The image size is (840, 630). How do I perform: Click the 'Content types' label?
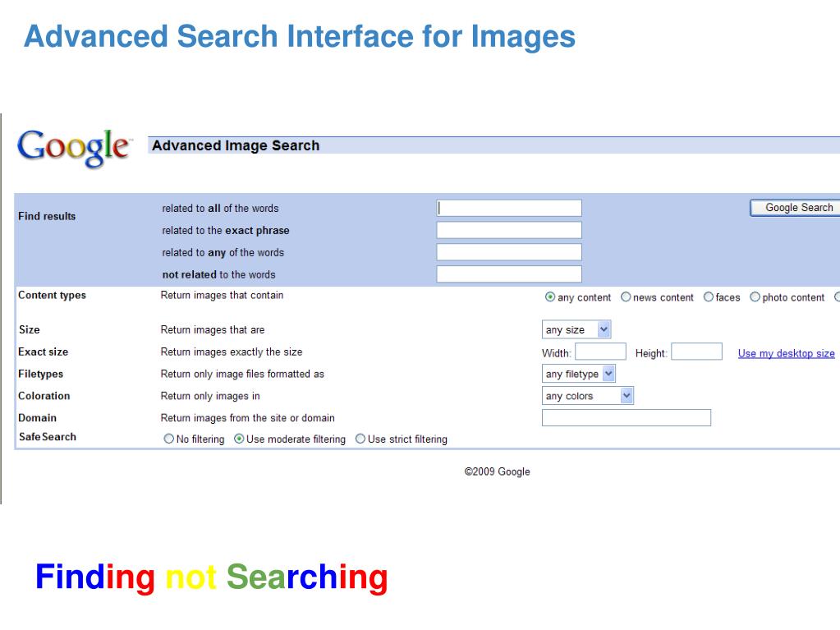[52, 296]
